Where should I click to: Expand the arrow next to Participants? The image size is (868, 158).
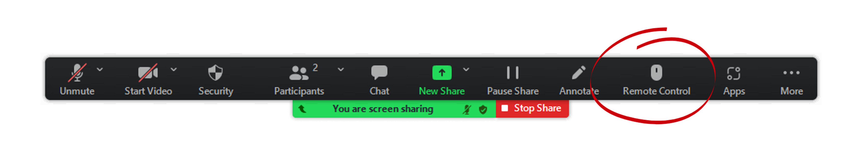click(341, 69)
